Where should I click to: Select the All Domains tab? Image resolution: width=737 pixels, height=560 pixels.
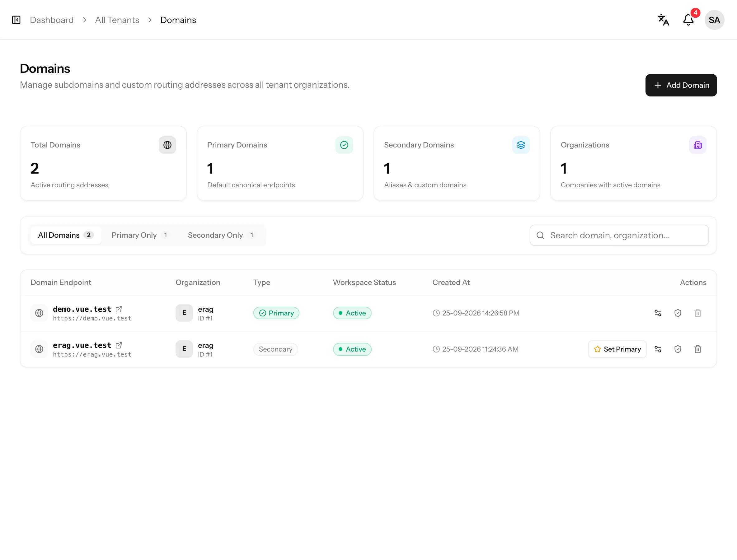point(66,235)
